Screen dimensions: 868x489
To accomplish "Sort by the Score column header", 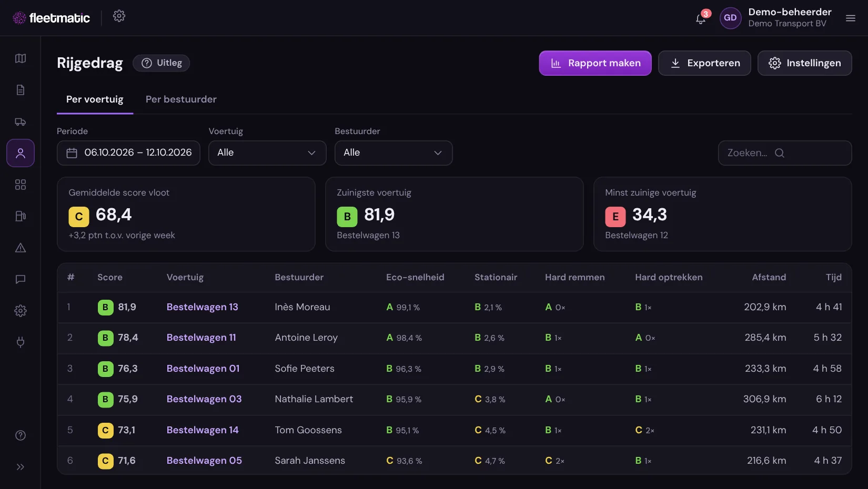I will (x=110, y=277).
